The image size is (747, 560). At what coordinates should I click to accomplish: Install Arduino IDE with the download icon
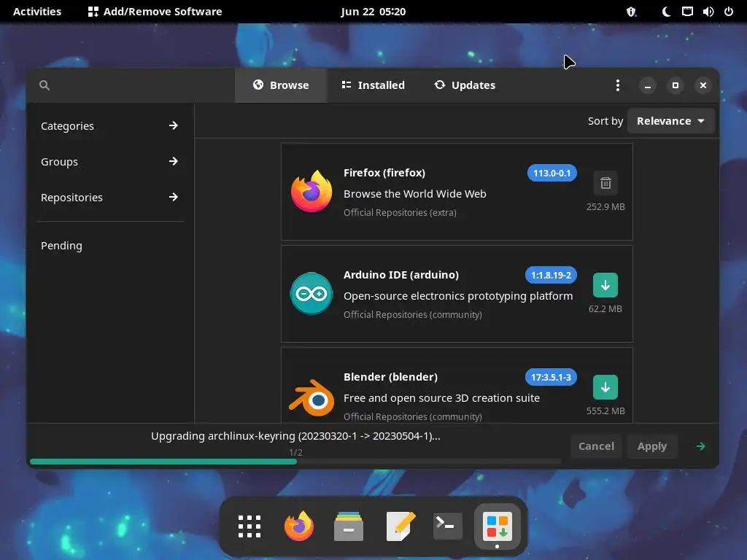click(x=605, y=285)
